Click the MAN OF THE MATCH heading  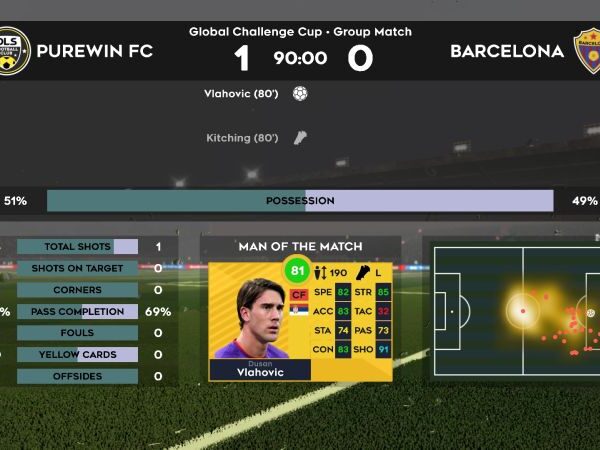[300, 246]
